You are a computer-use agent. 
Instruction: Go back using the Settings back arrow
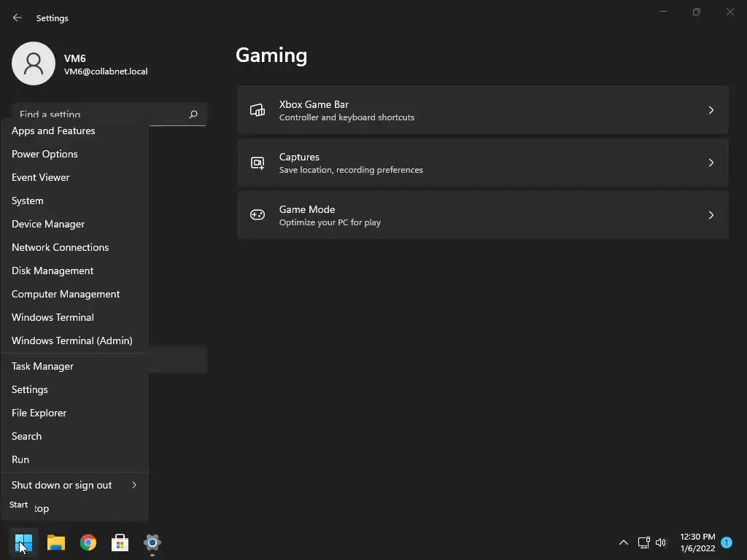coord(18,17)
